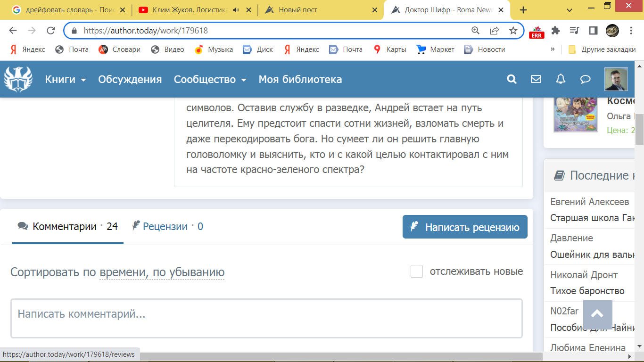Open the chat speech bubble icon

pyautogui.click(x=585, y=79)
